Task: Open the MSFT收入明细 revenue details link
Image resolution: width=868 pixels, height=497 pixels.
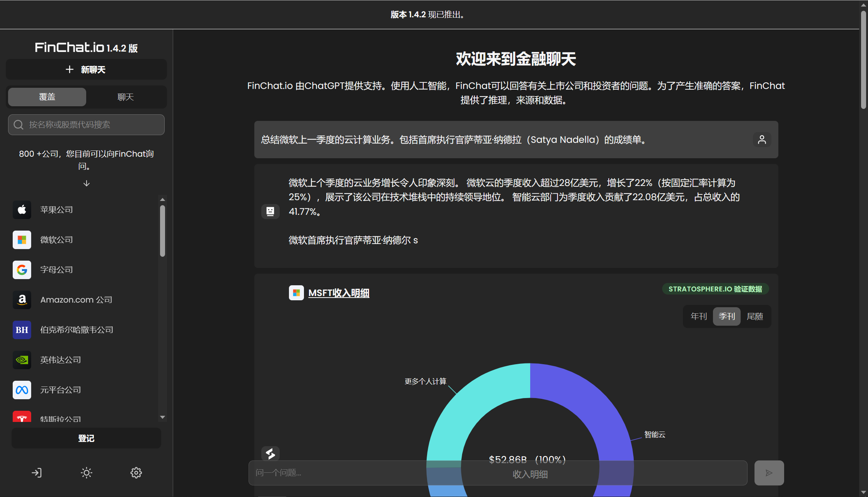Action: coord(339,293)
